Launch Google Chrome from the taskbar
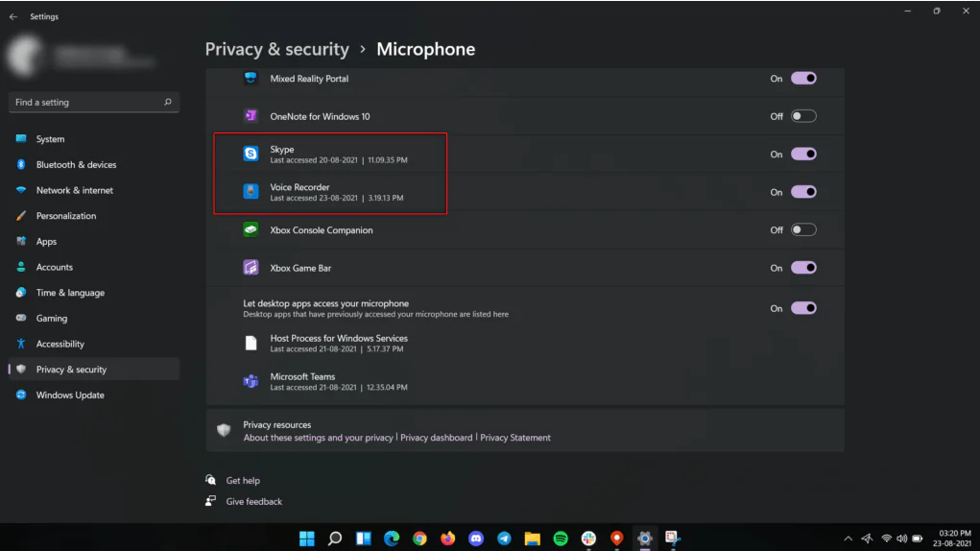 (x=419, y=539)
